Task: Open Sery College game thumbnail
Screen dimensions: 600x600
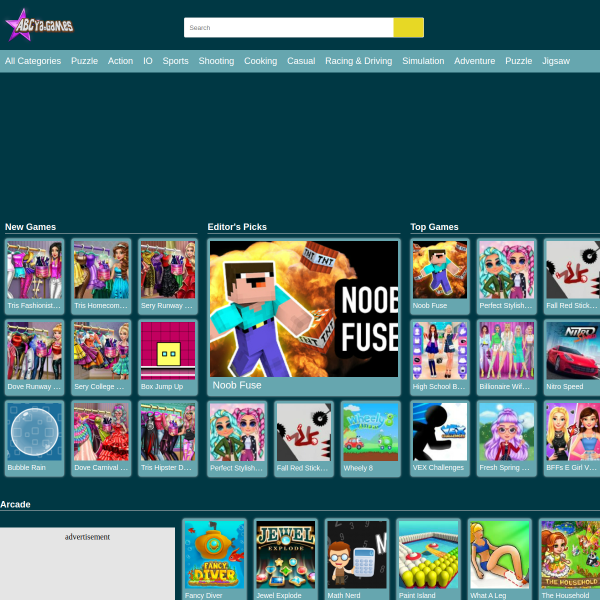Action: pos(101,357)
